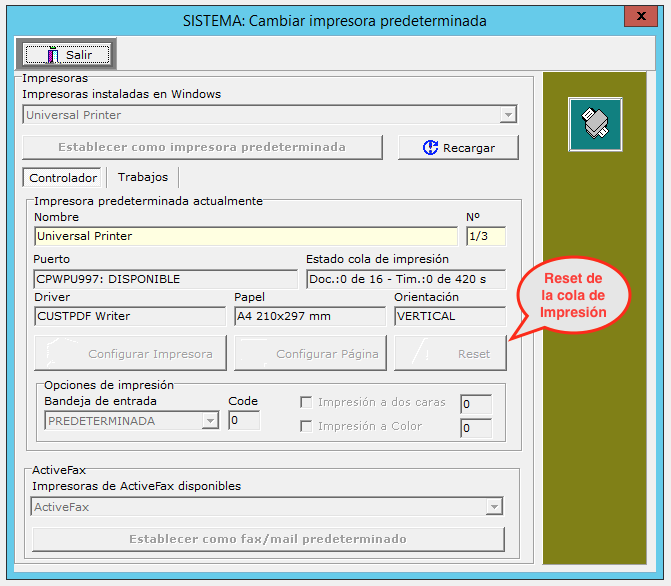Click the Puerto field with CPWPU997
Image resolution: width=671 pixels, height=586 pixels.
pos(165,279)
